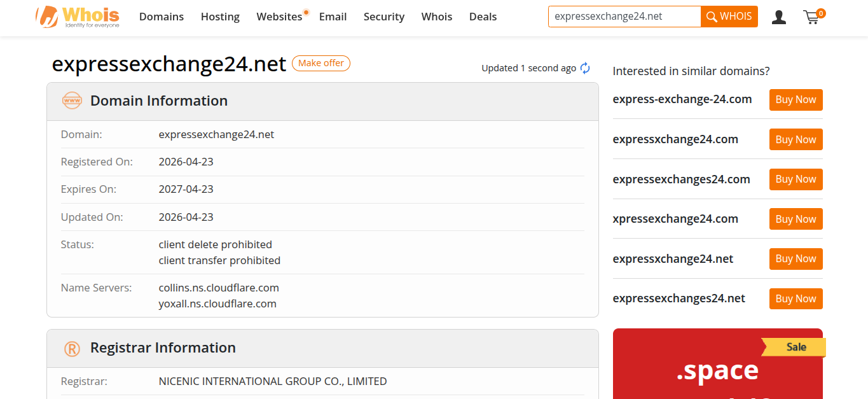Buy Now for expressexchanges24.com

point(796,179)
